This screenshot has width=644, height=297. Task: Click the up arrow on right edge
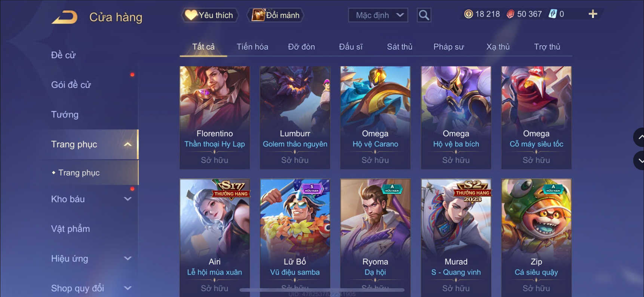[640, 137]
